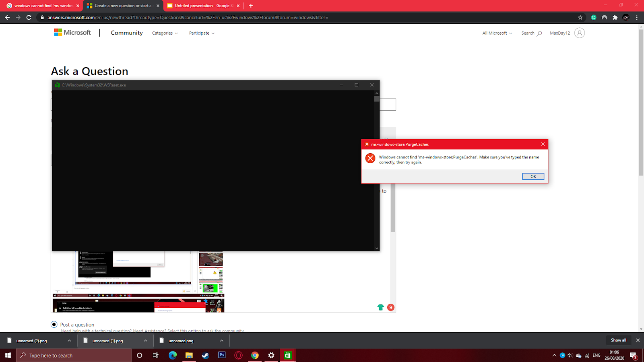The height and width of the screenshot is (362, 644).
Task: Open Cortana from the taskbar circle
Action: (140, 355)
